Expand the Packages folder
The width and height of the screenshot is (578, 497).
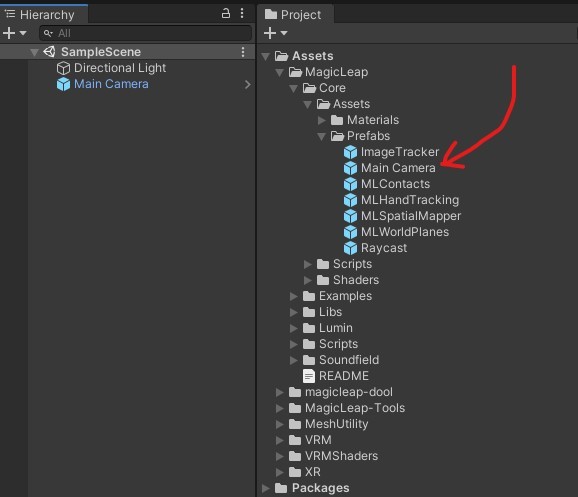(265, 488)
